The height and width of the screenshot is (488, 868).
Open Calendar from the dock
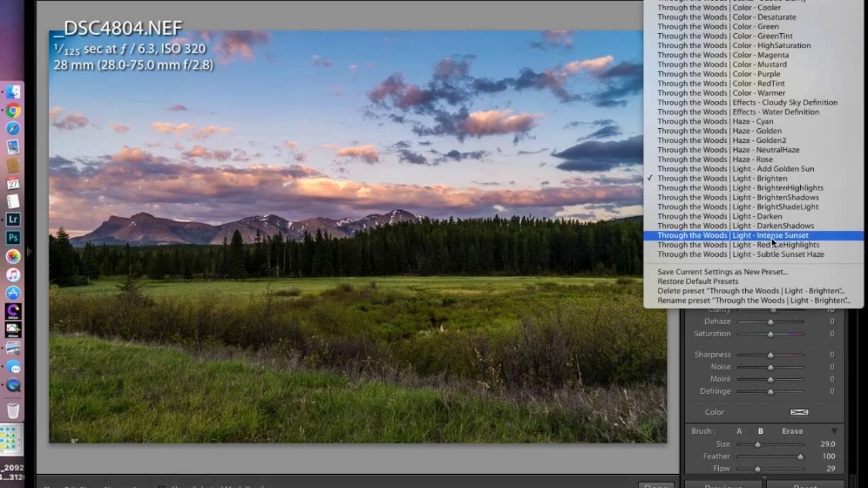(x=13, y=184)
